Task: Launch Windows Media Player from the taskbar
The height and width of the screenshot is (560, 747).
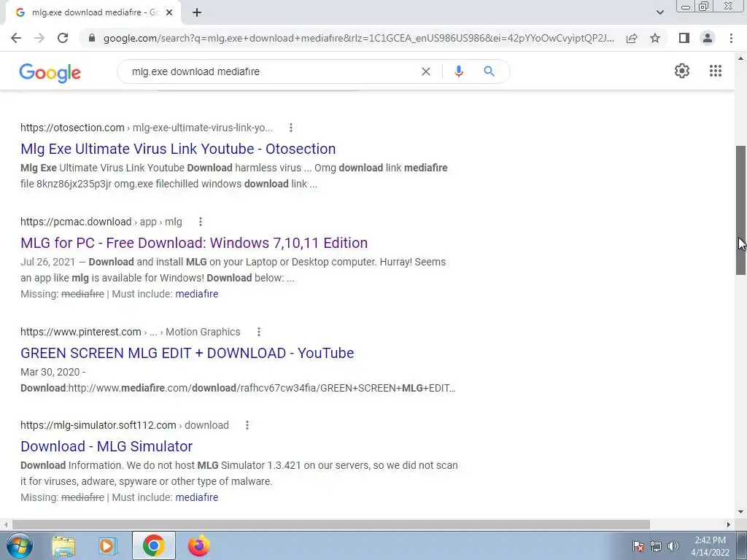Action: [x=108, y=545]
